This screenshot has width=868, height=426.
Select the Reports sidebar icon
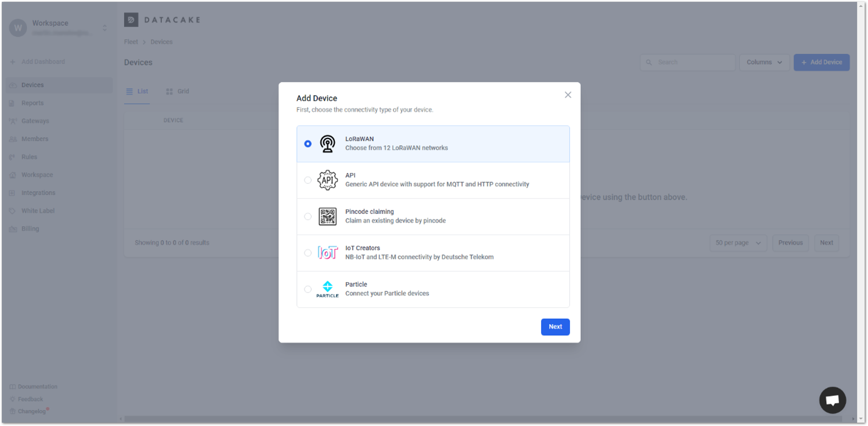pos(12,103)
